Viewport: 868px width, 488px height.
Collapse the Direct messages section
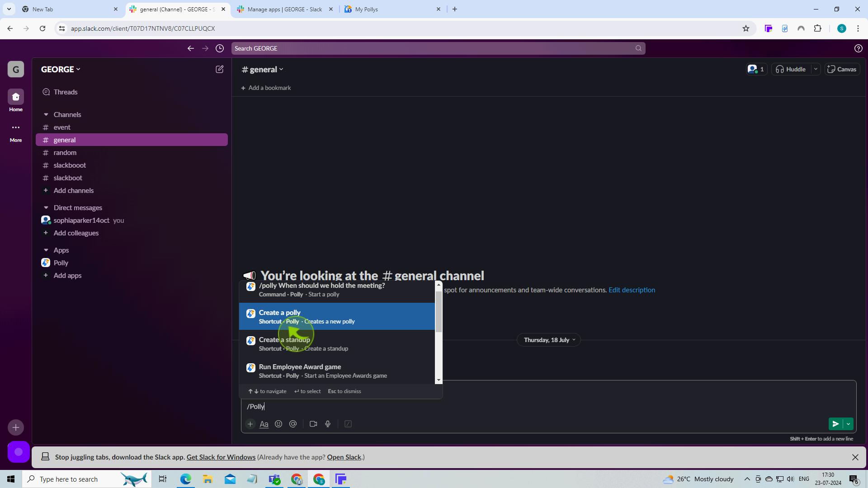click(x=46, y=208)
